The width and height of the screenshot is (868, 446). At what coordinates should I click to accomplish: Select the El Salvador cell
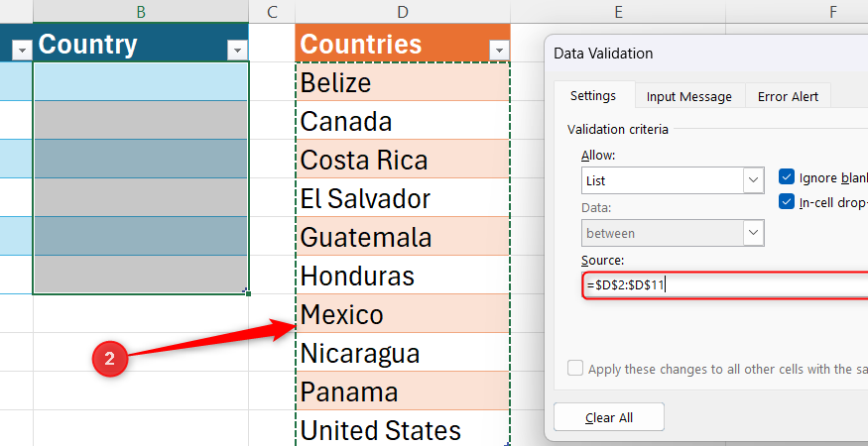pyautogui.click(x=403, y=197)
